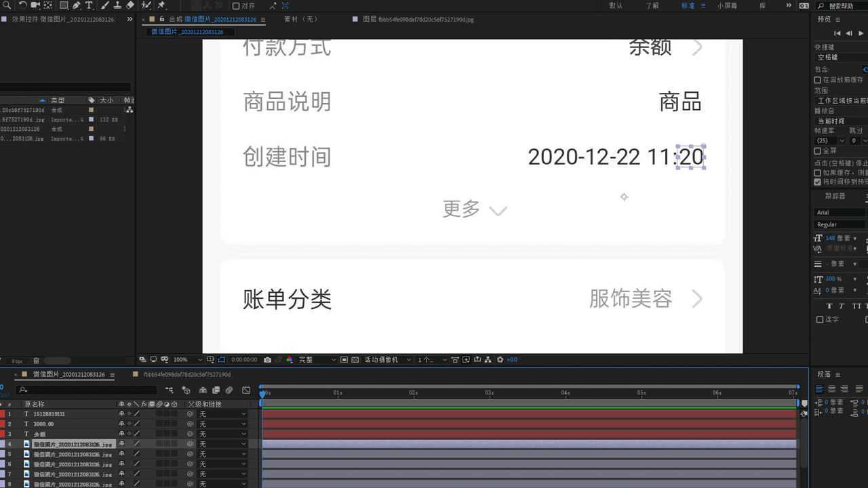Toggle motion blur enable icon in timeline
Screen dimensions: 868x488
pyautogui.click(x=229, y=390)
